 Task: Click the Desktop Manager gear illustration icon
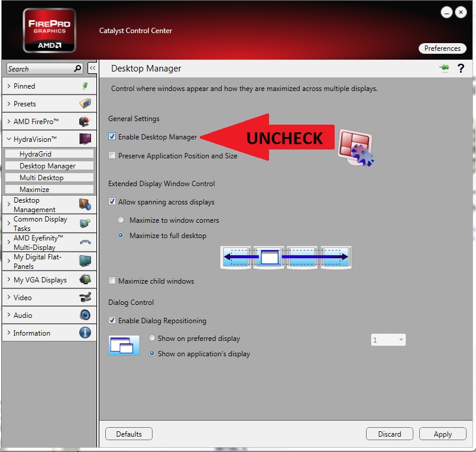(356, 148)
